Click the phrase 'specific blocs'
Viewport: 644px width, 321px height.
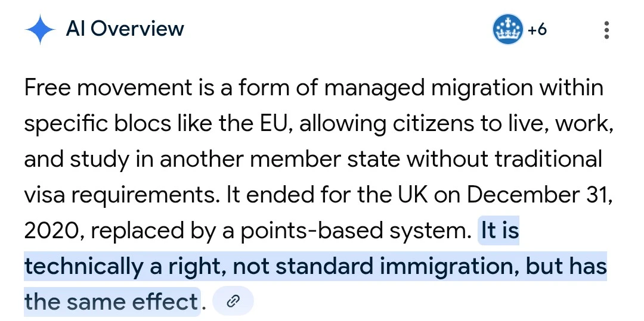pos(94,124)
